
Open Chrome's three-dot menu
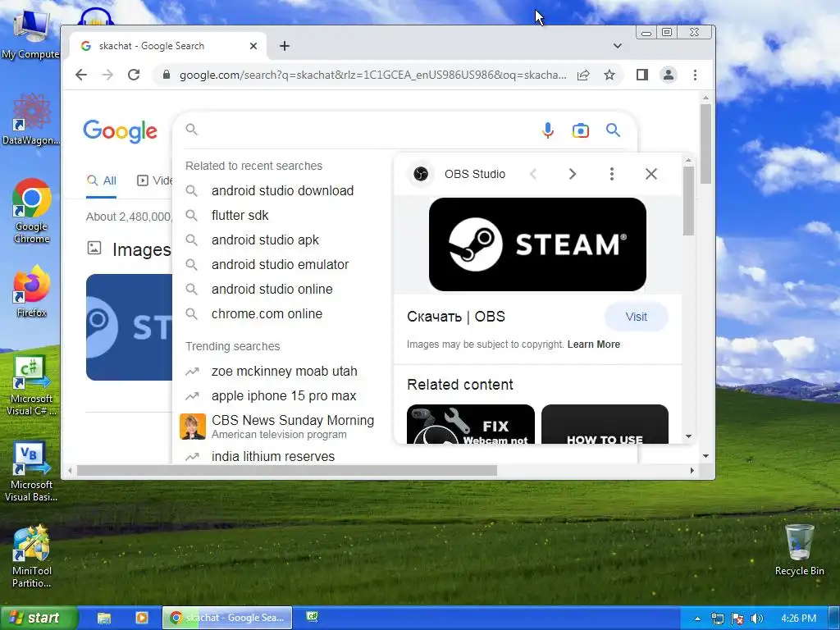(x=696, y=75)
